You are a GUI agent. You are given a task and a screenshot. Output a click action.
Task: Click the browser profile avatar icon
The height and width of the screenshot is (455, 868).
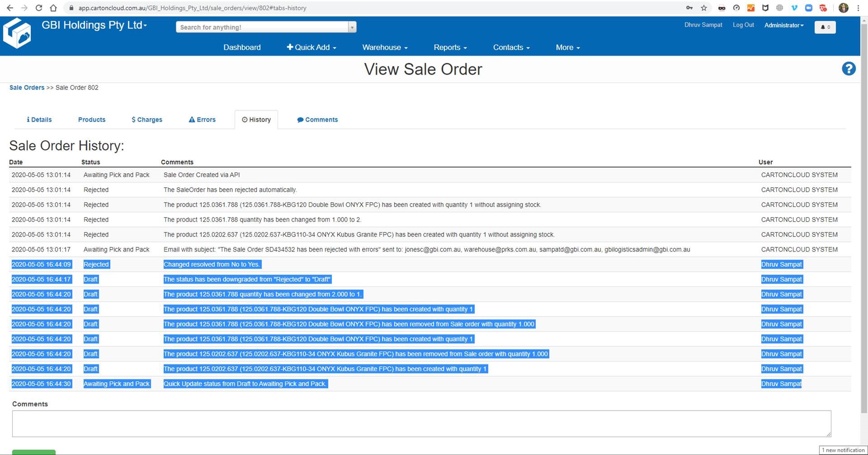point(844,8)
